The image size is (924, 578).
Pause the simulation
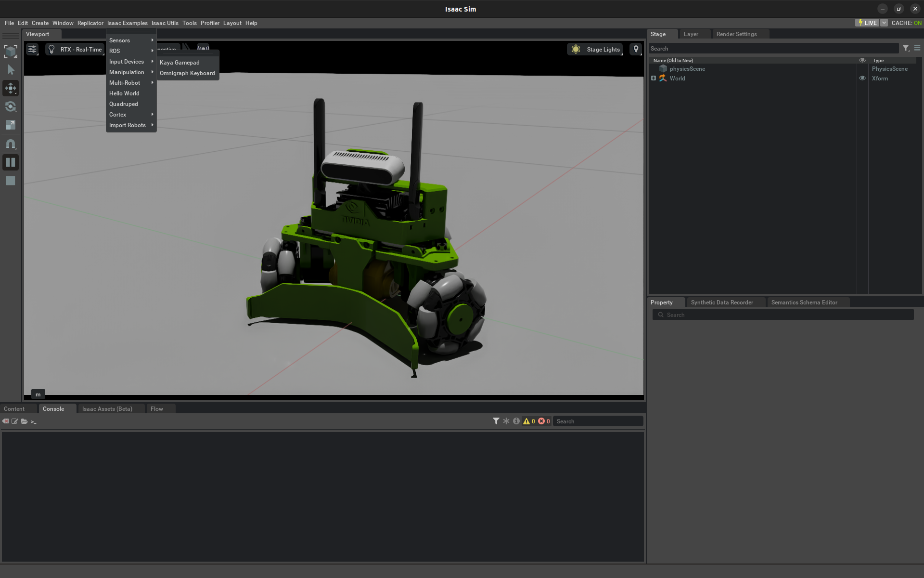11,162
